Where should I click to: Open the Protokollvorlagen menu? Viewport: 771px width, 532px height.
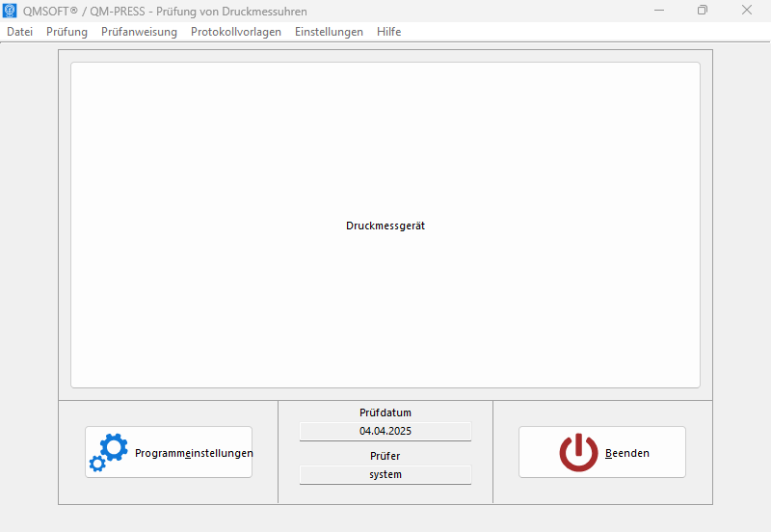coord(236,32)
